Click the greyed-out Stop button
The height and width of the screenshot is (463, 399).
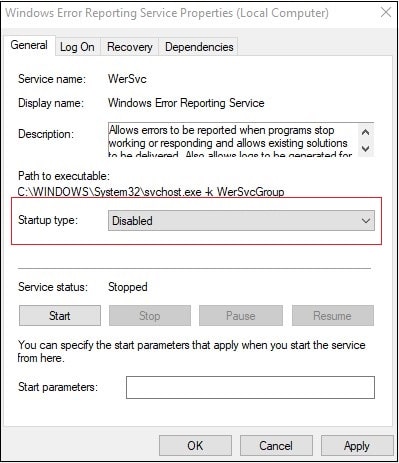(150, 316)
